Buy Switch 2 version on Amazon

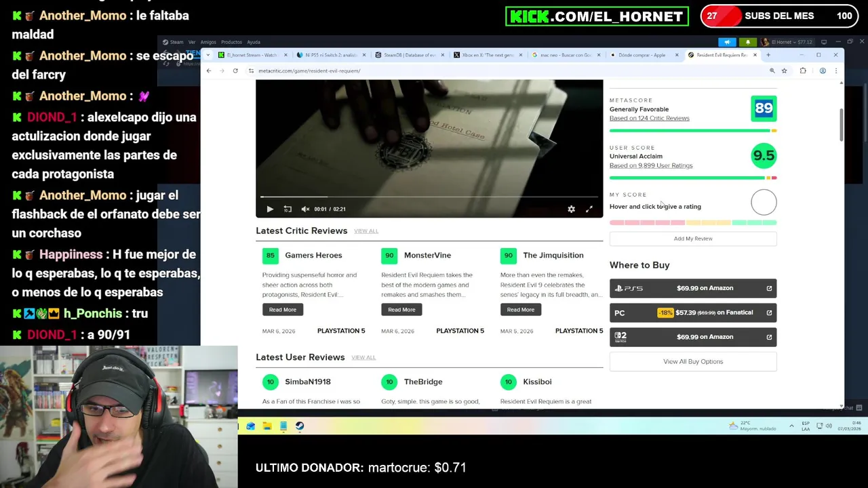(693, 337)
